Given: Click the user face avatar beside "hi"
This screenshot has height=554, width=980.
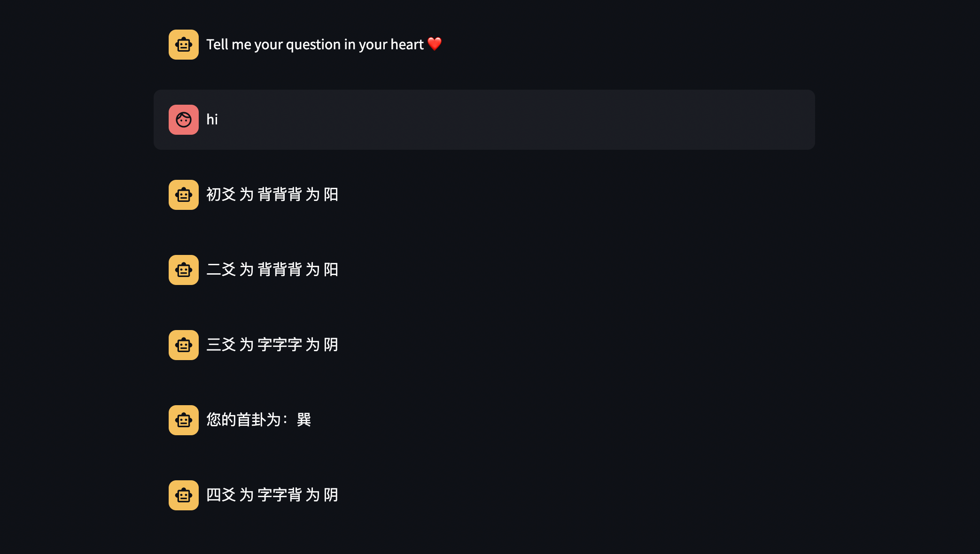Looking at the screenshot, I should click(183, 120).
